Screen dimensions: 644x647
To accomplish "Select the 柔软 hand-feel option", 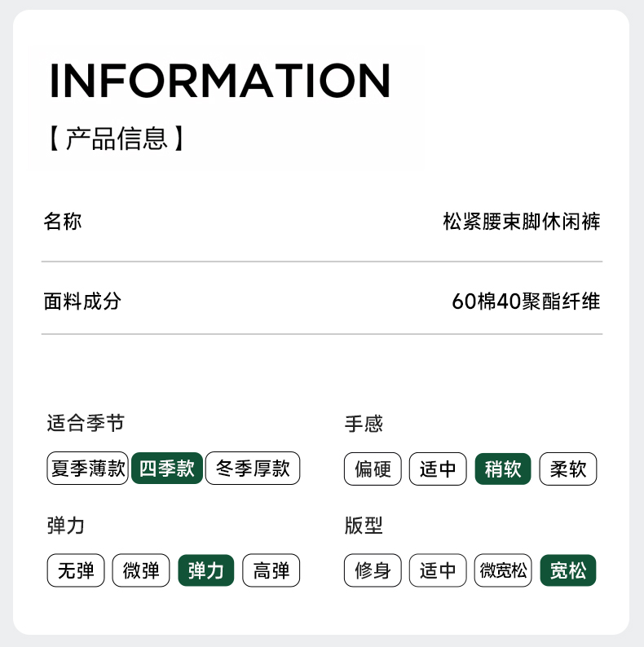I will pyautogui.click(x=568, y=469).
